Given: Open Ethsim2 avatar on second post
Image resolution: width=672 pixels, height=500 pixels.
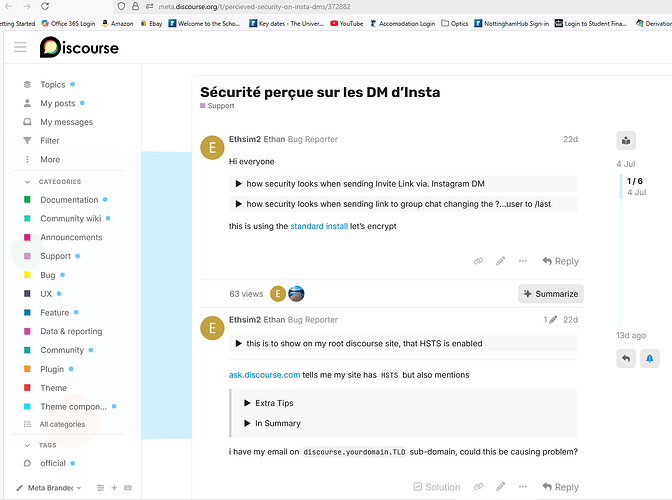Looking at the screenshot, I should 212,328.
